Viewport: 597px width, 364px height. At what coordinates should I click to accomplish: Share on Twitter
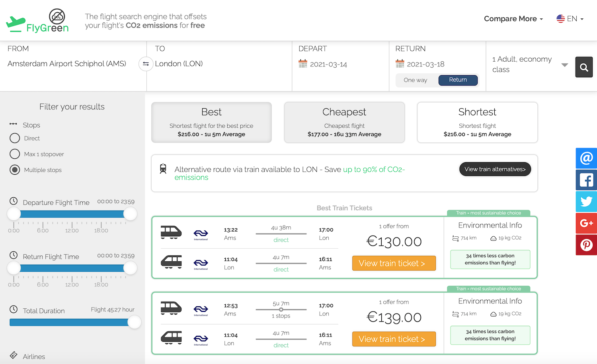pyautogui.click(x=586, y=202)
